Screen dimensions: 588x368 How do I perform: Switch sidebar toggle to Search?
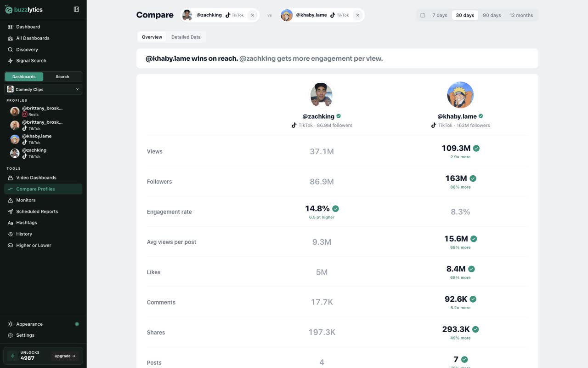pos(62,77)
